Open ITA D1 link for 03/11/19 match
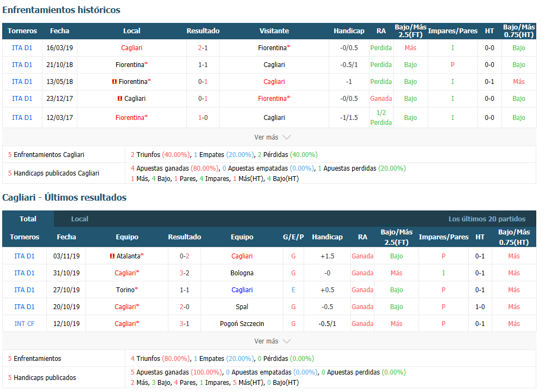This screenshot has width=545, height=392. [x=25, y=256]
